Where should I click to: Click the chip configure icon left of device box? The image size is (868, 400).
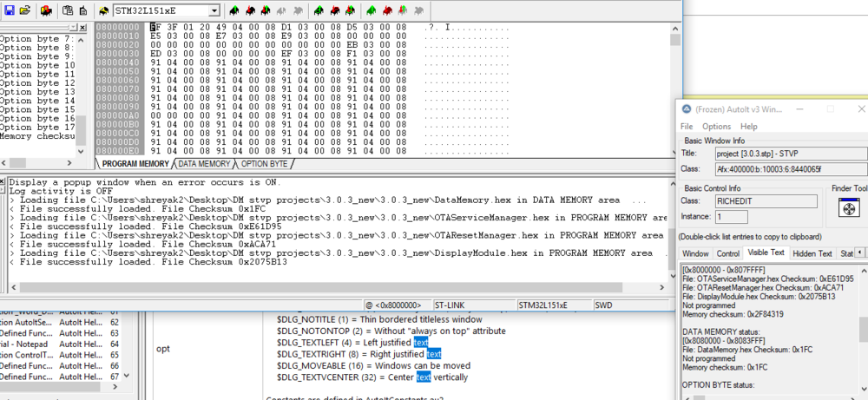point(104,10)
